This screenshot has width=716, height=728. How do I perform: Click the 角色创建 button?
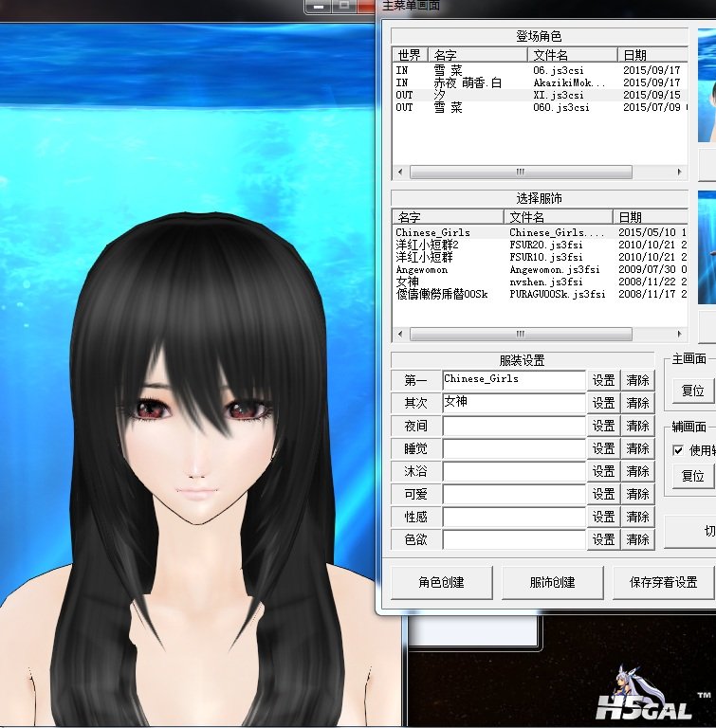click(441, 582)
